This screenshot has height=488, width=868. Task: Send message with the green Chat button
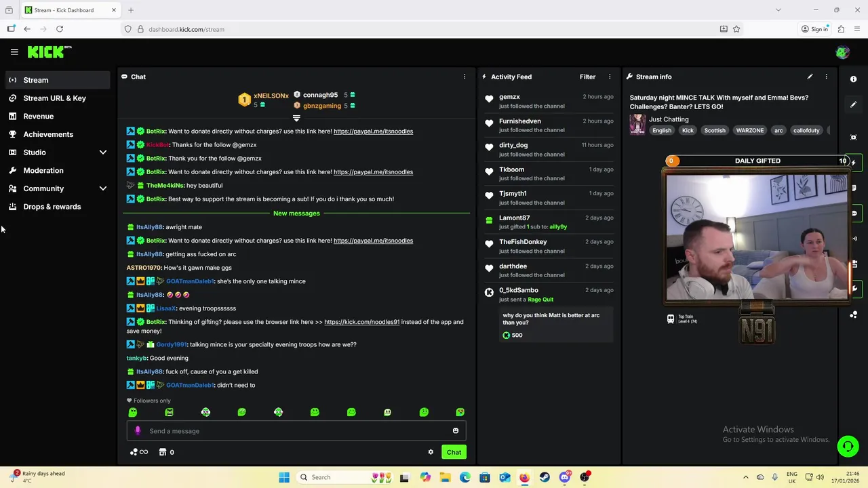pyautogui.click(x=454, y=452)
